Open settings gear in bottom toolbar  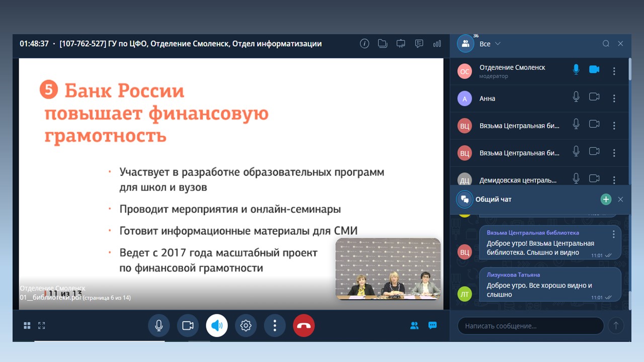246,326
